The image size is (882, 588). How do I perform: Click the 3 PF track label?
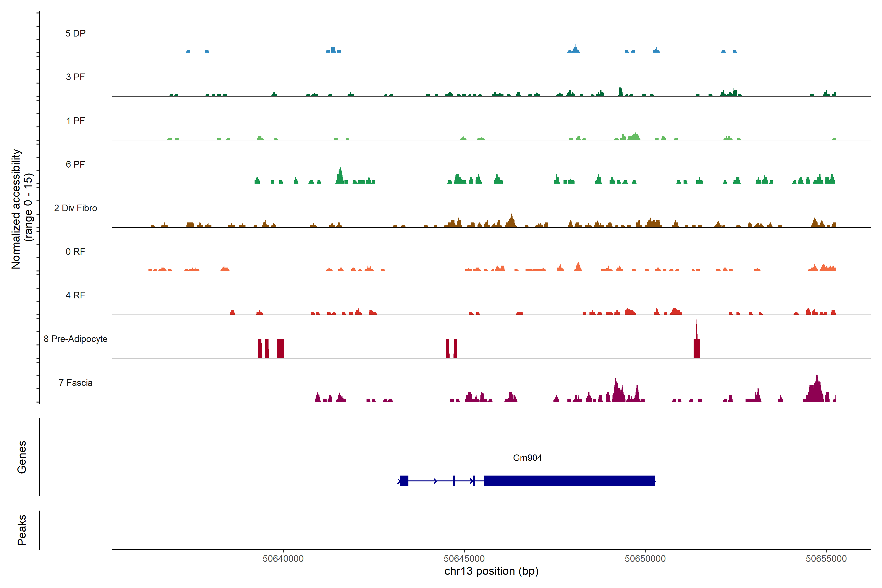point(75,77)
